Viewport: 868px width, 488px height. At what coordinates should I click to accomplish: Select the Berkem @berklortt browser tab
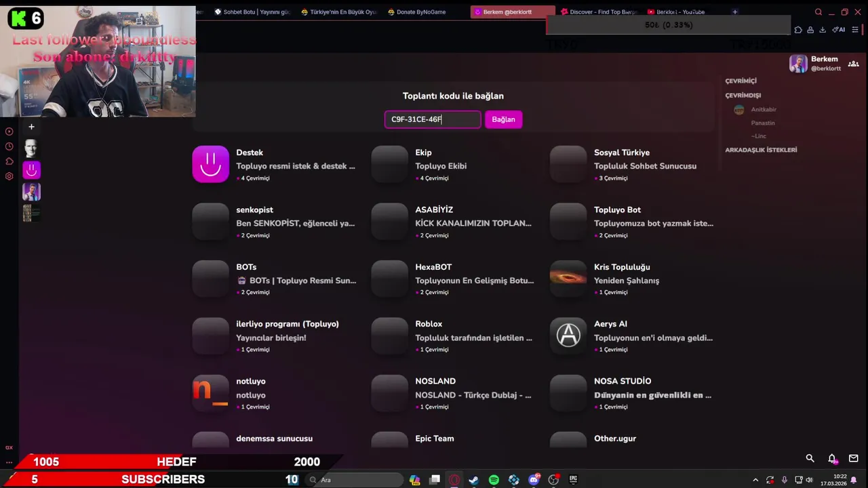(512, 12)
